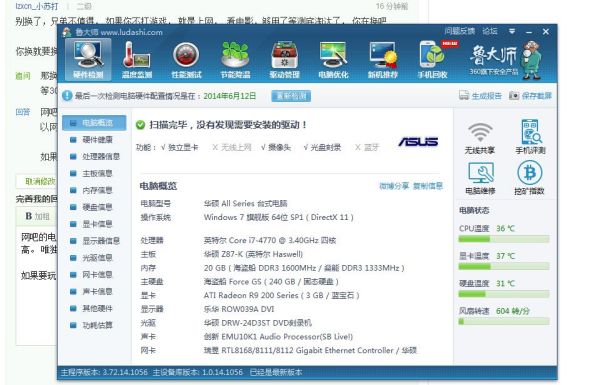Screen dimensions: 600x385
Task: Click the 保存截屏 save screenshot icon
Action: tap(514, 95)
